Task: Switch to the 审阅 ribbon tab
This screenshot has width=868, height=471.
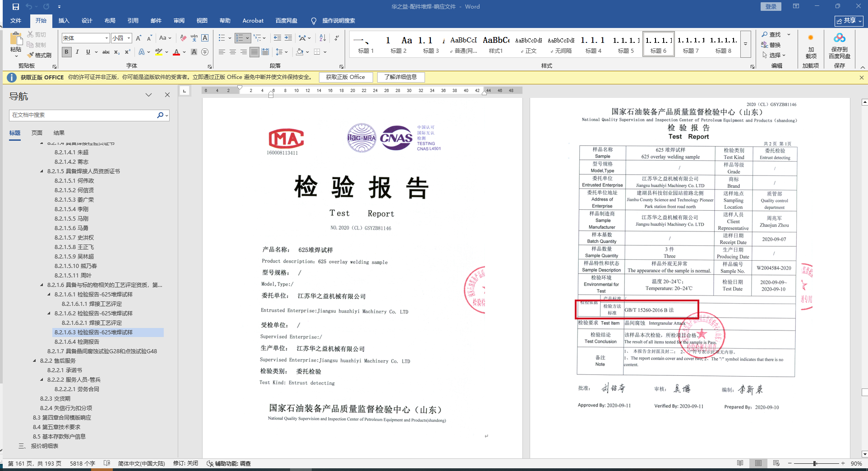Action: tap(179, 21)
